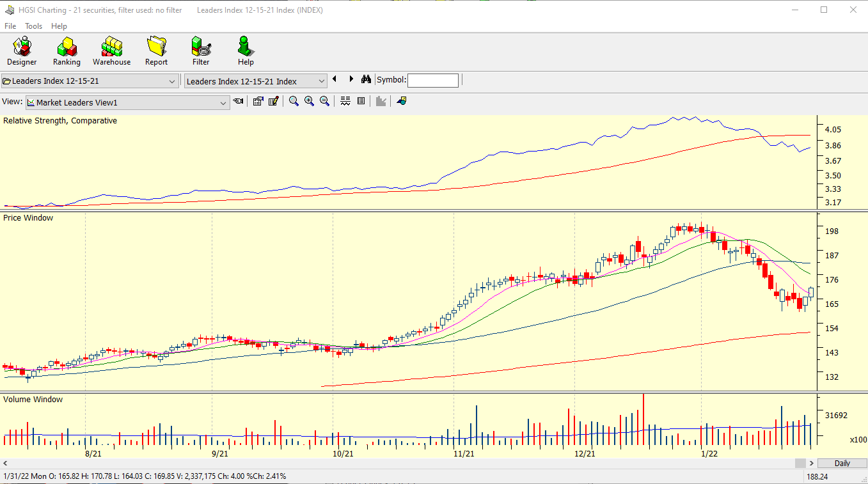Click the magnifier zoom icon
The height and width of the screenshot is (484, 868).
(294, 101)
